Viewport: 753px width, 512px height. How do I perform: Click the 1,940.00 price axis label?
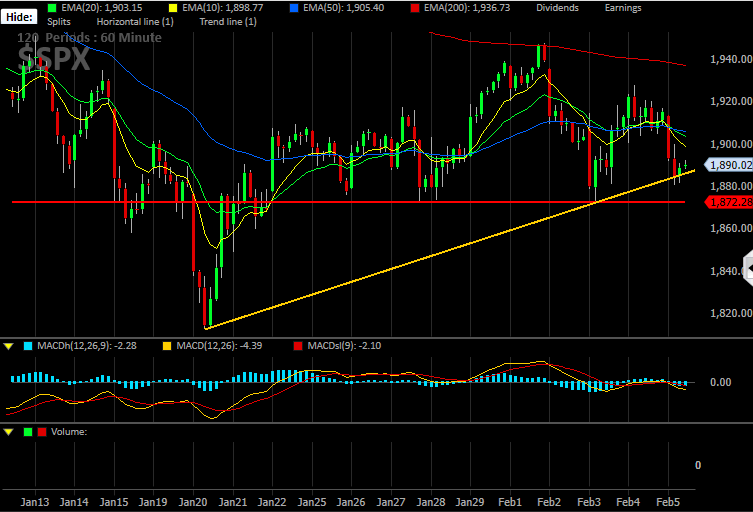(731, 59)
